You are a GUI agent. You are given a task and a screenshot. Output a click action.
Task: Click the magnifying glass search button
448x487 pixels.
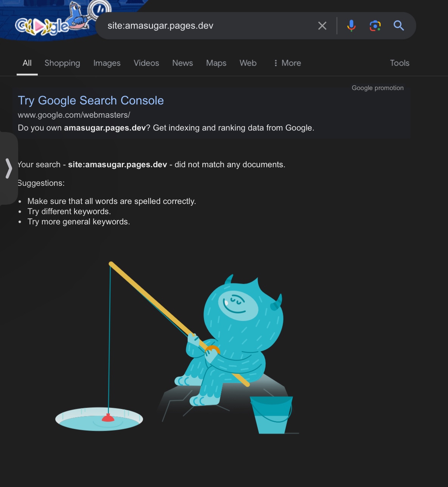coord(399,26)
